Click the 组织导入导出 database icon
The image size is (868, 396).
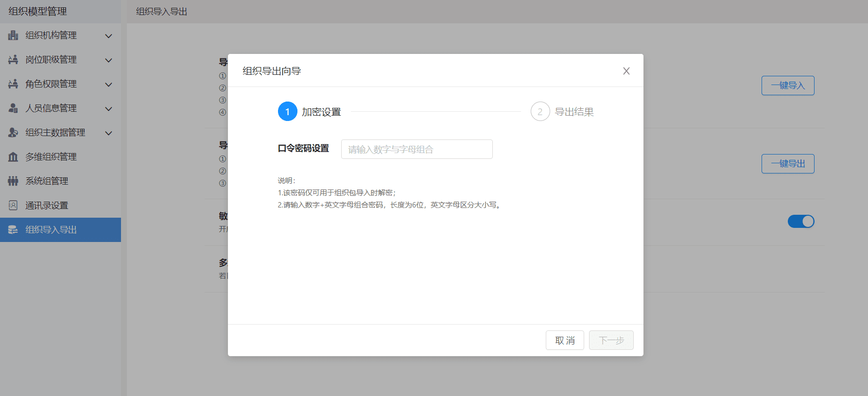pyautogui.click(x=13, y=230)
